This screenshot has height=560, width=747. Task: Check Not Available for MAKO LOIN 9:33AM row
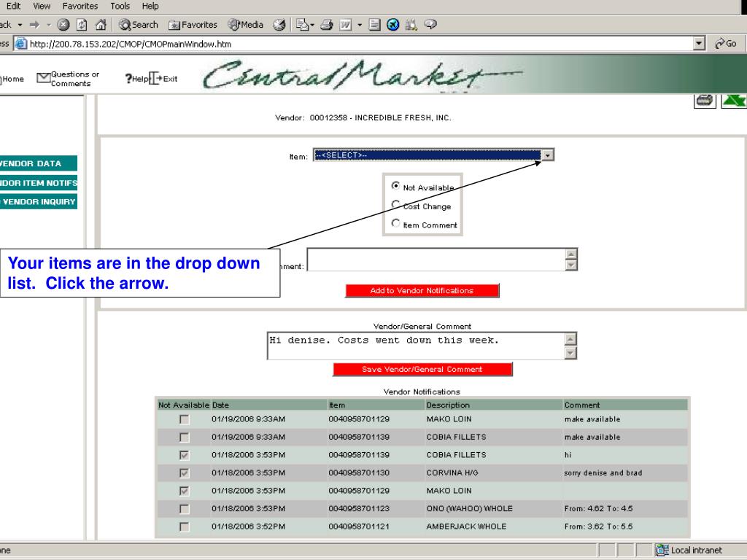[x=184, y=420]
